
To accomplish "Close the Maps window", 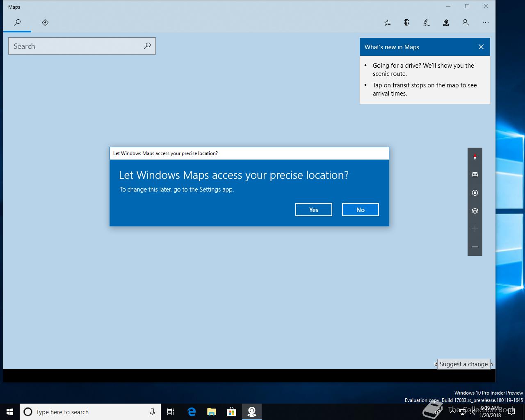I will (x=486, y=6).
